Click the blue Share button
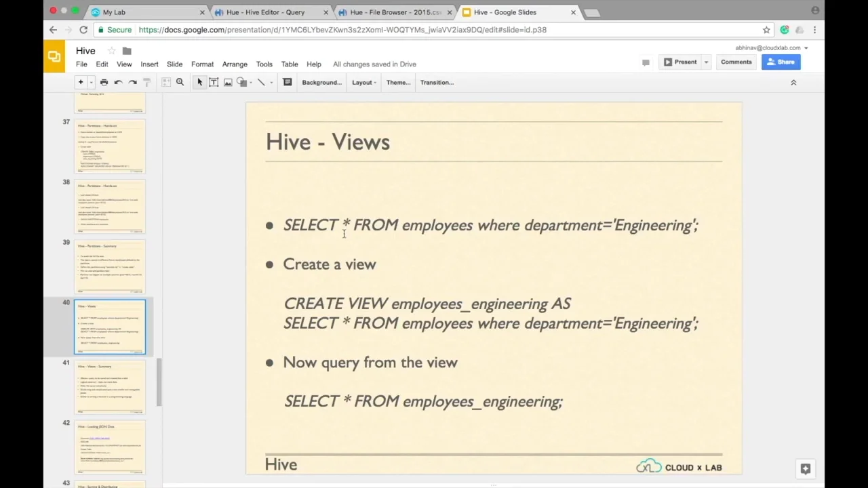Screen dimensions: 868x488 click(781, 62)
